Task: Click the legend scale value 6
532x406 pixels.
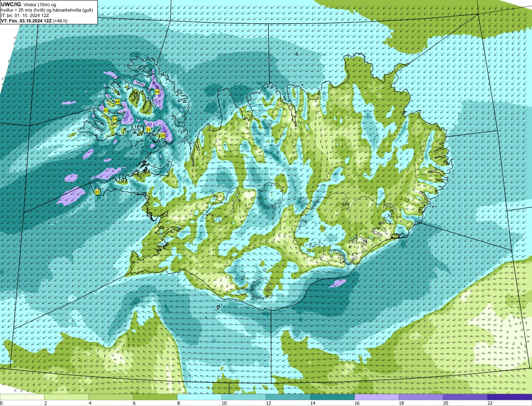Action: tap(134, 403)
